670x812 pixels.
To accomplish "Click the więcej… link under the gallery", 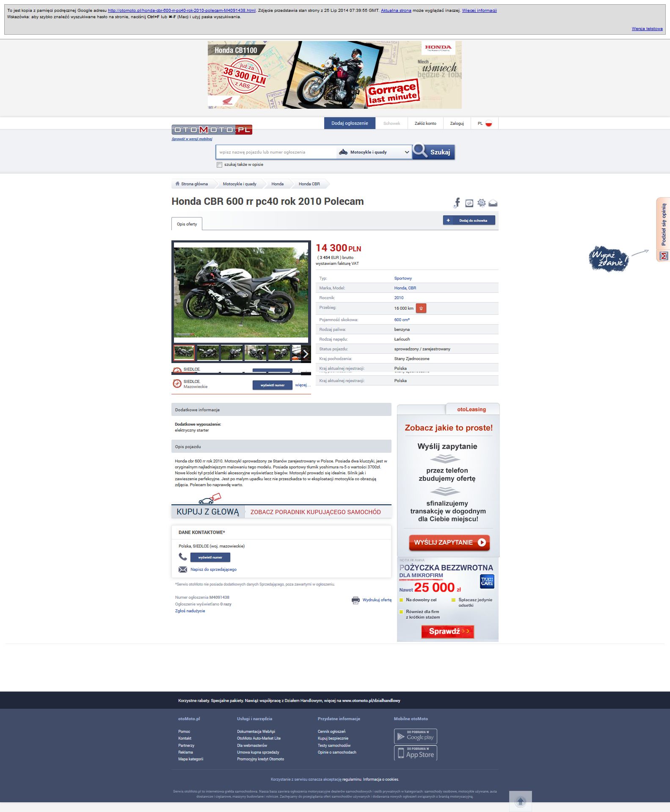I will click(303, 385).
